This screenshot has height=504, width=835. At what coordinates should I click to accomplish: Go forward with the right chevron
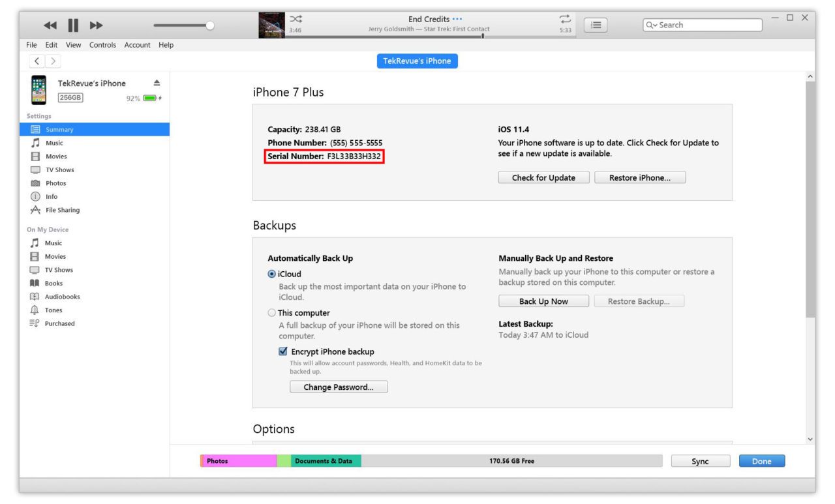(x=53, y=61)
